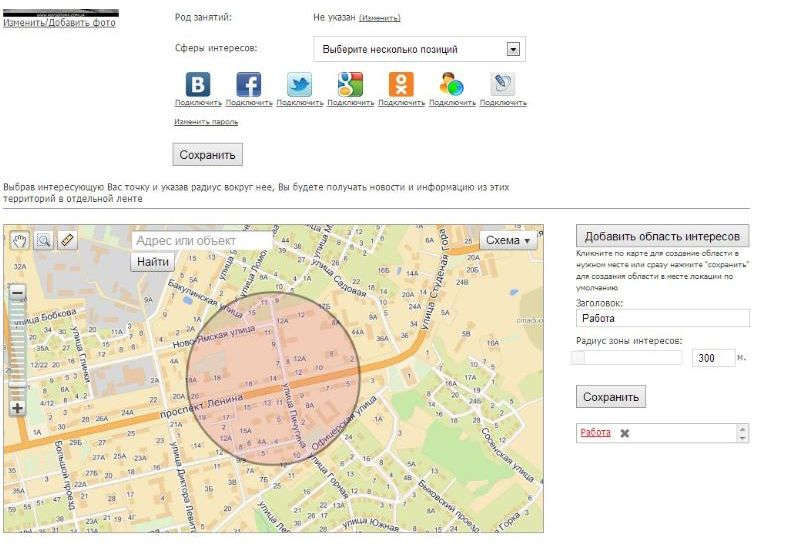
Task: Click the Радиус зоны интересов slider handle
Action: [x=578, y=358]
